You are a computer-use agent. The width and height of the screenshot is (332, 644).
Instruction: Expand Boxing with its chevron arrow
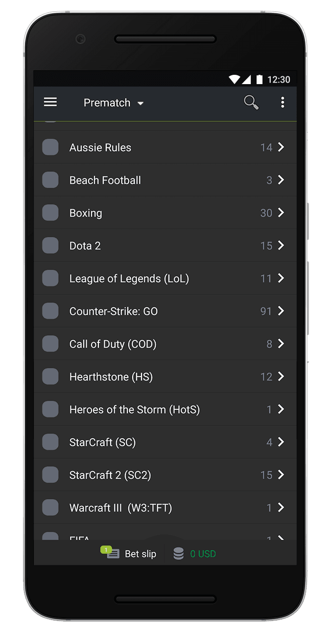281,213
